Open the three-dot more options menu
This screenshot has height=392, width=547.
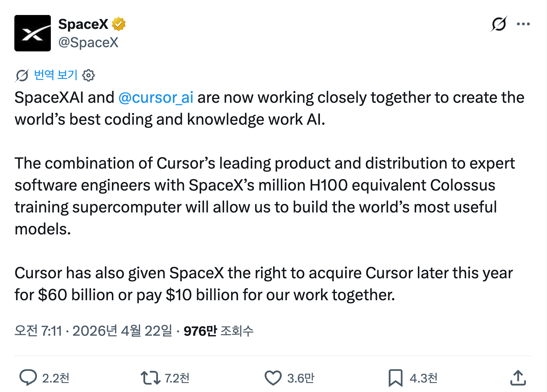(523, 24)
